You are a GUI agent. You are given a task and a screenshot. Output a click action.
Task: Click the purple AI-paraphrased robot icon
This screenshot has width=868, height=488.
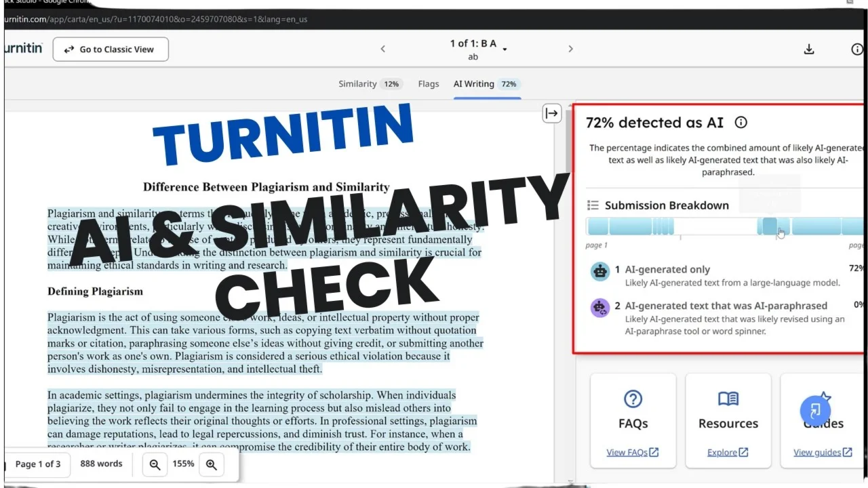(x=599, y=308)
